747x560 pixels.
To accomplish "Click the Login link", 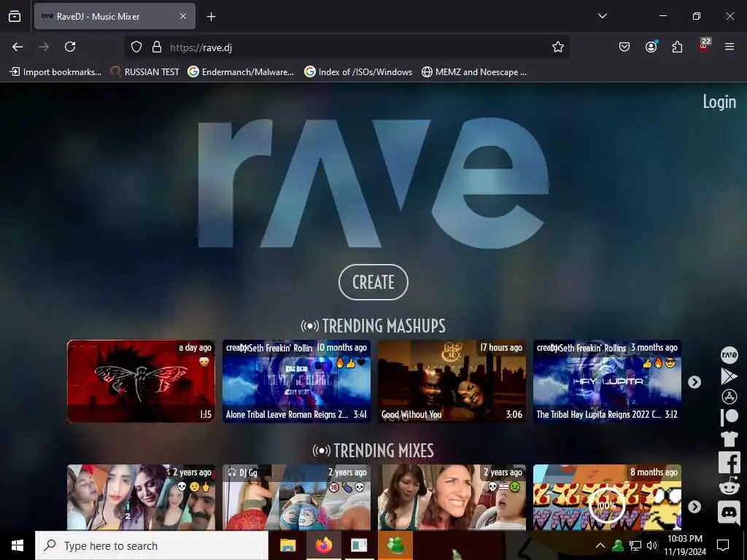I will pyautogui.click(x=719, y=101).
